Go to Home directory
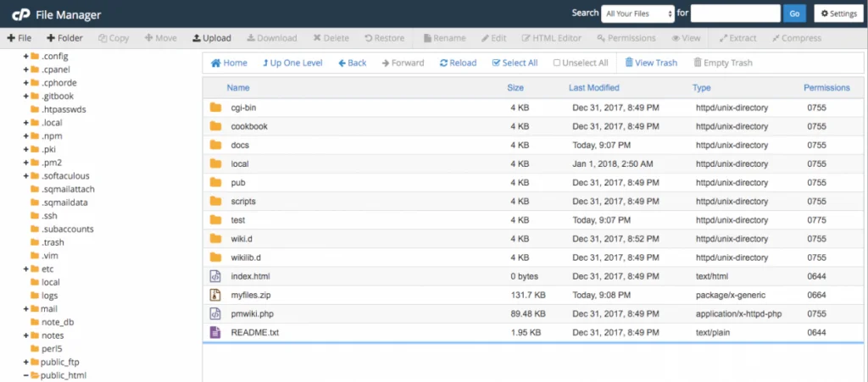This screenshot has height=382, width=868. (x=229, y=63)
